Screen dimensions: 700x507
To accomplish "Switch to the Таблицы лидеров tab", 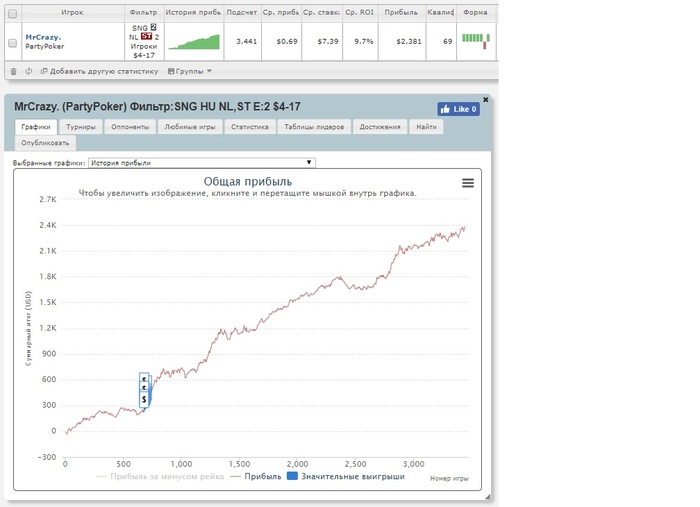I will [314, 127].
